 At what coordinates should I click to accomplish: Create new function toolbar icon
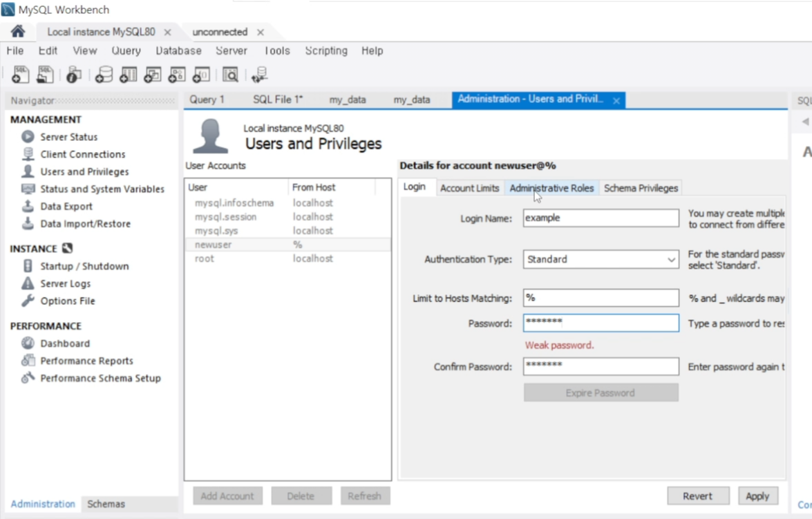click(x=201, y=75)
